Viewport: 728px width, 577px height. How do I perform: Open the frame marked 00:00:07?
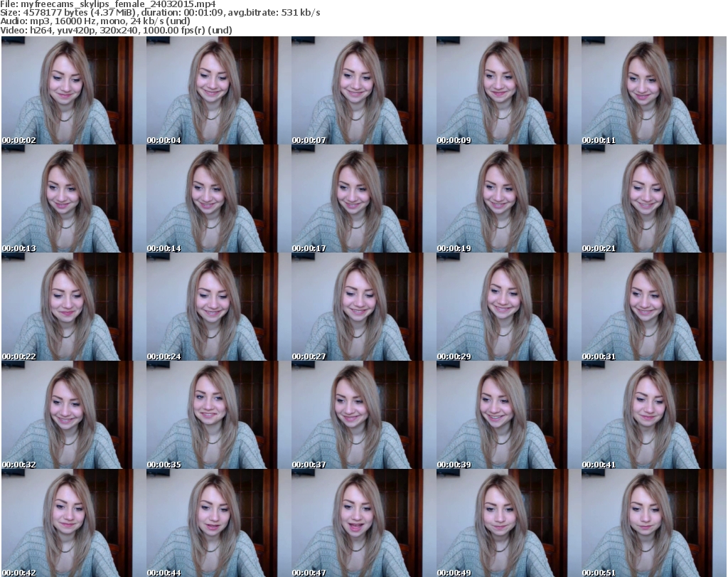[x=363, y=90]
